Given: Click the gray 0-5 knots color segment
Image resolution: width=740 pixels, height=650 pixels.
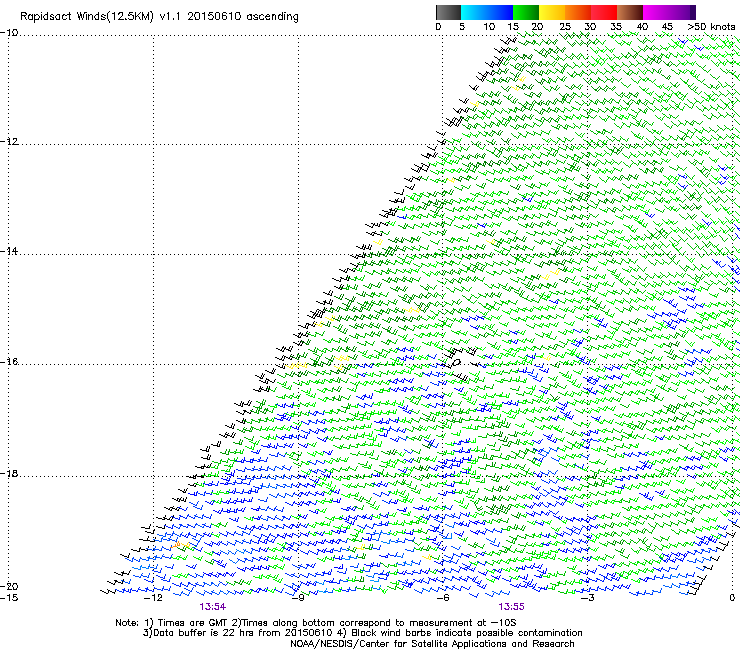Looking at the screenshot, I should coord(448,12).
